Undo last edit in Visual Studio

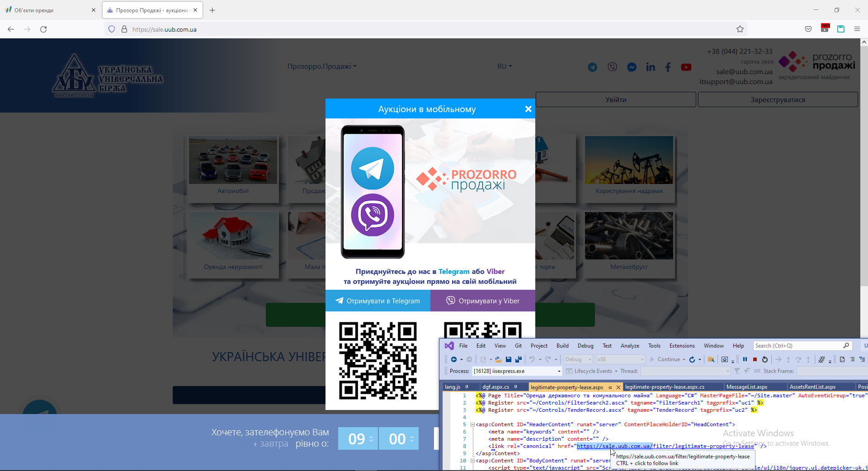click(532, 359)
